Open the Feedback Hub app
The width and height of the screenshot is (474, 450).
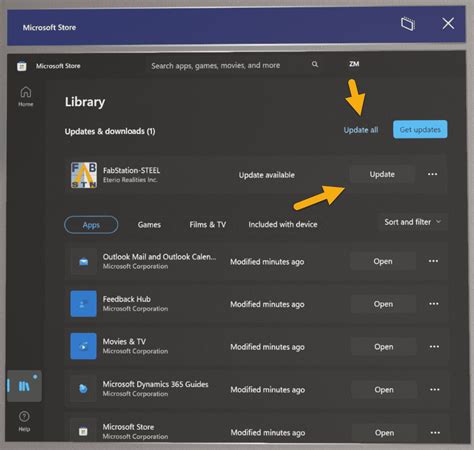point(383,304)
